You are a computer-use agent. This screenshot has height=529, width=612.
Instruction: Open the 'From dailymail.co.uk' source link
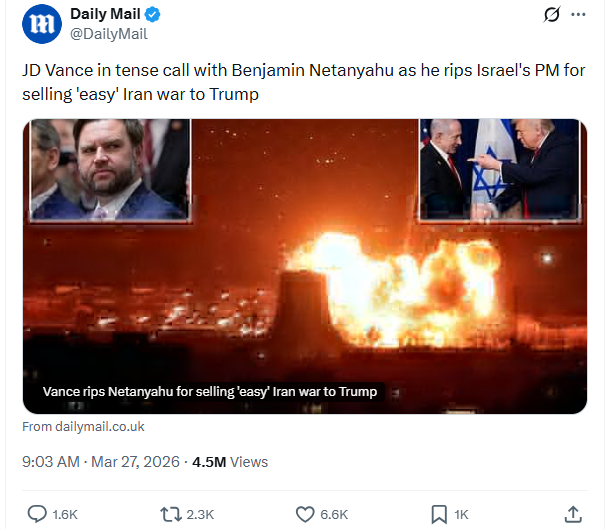84,426
